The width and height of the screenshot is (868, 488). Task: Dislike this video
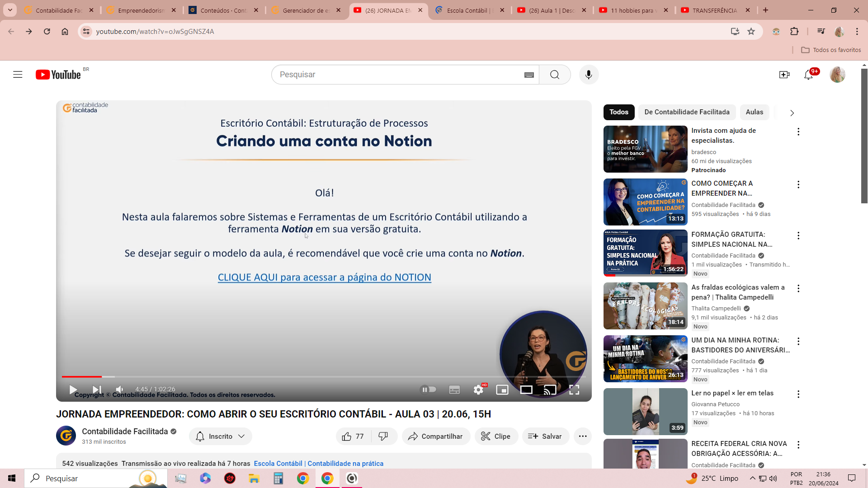point(383,436)
